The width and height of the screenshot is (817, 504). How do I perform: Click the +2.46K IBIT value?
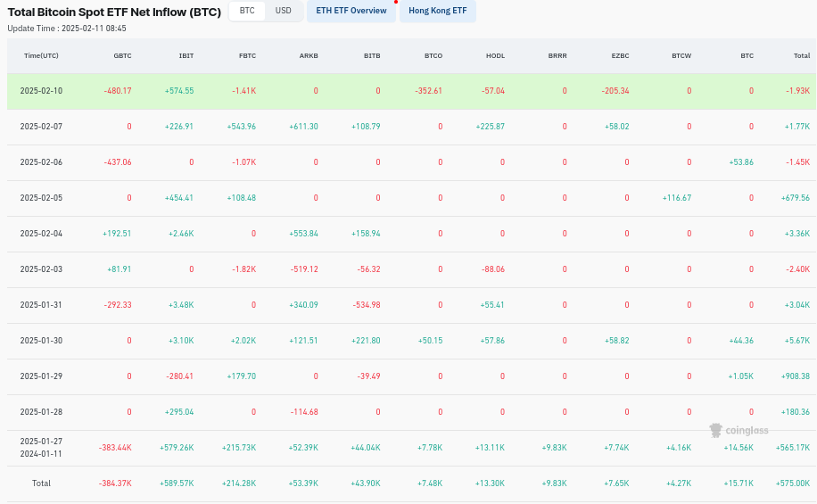click(x=181, y=234)
